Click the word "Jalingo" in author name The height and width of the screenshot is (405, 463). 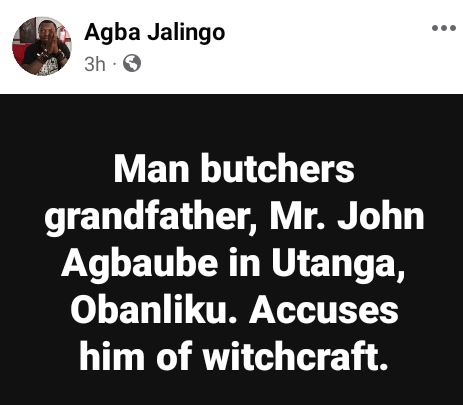click(x=186, y=34)
